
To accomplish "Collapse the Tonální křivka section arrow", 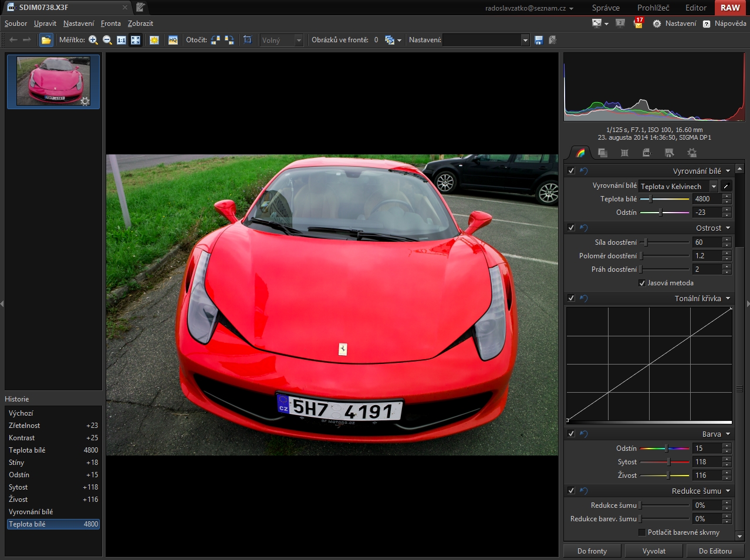I will (728, 298).
